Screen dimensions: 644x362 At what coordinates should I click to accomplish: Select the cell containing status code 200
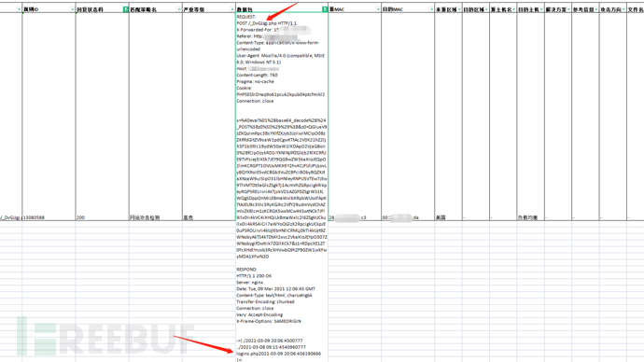[103, 117]
